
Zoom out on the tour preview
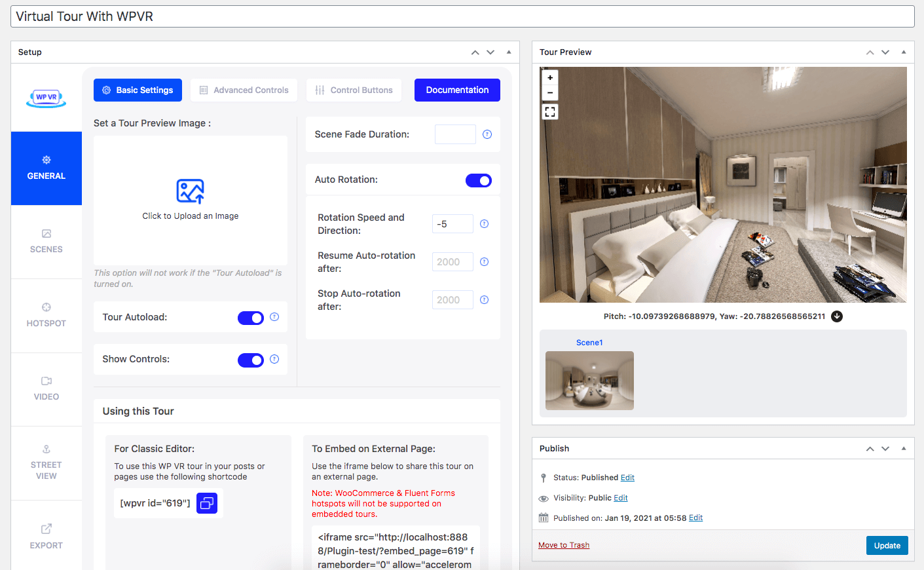550,93
